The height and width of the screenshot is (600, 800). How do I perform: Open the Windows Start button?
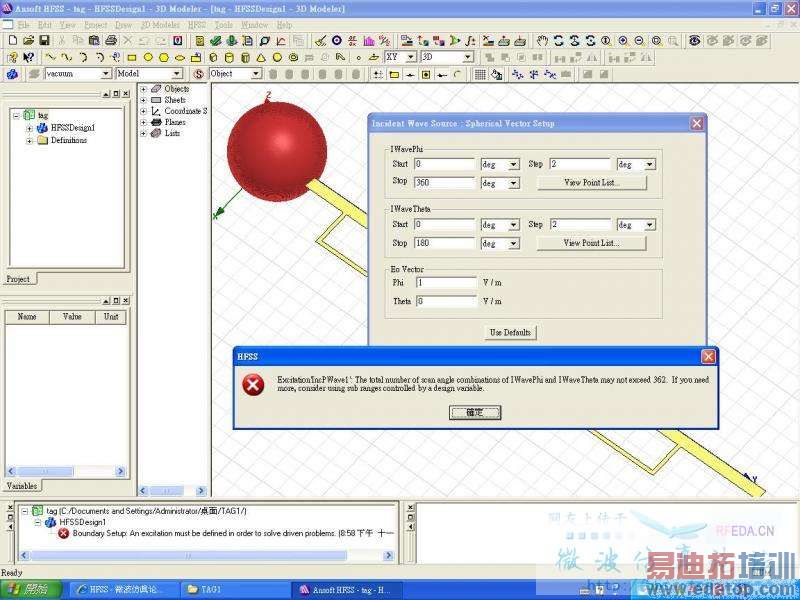tap(31, 590)
